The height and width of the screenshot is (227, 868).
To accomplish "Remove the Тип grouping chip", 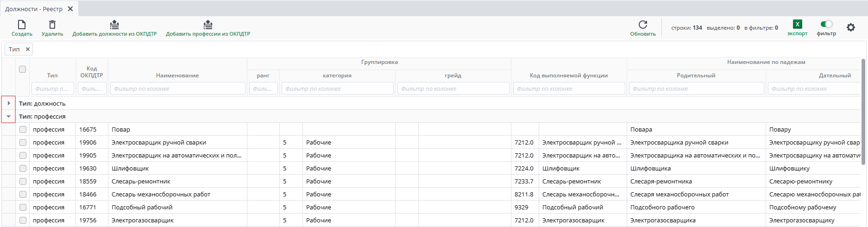I will tap(28, 49).
